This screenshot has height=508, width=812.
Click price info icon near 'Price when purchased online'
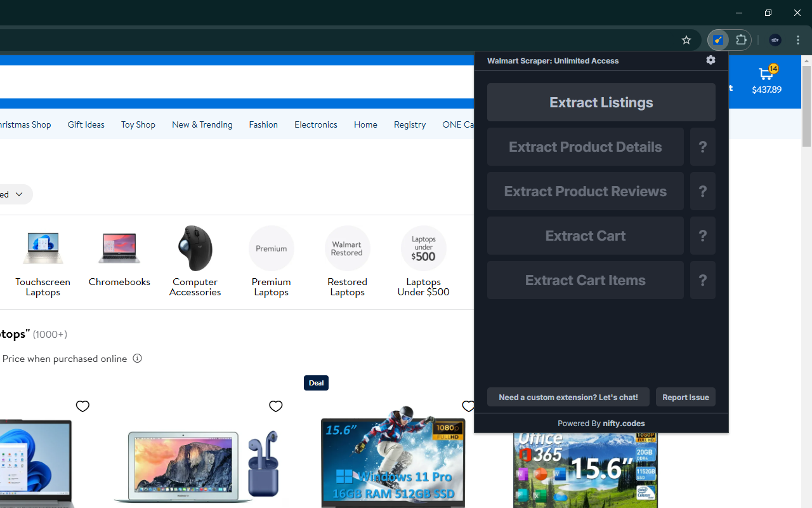click(x=137, y=358)
